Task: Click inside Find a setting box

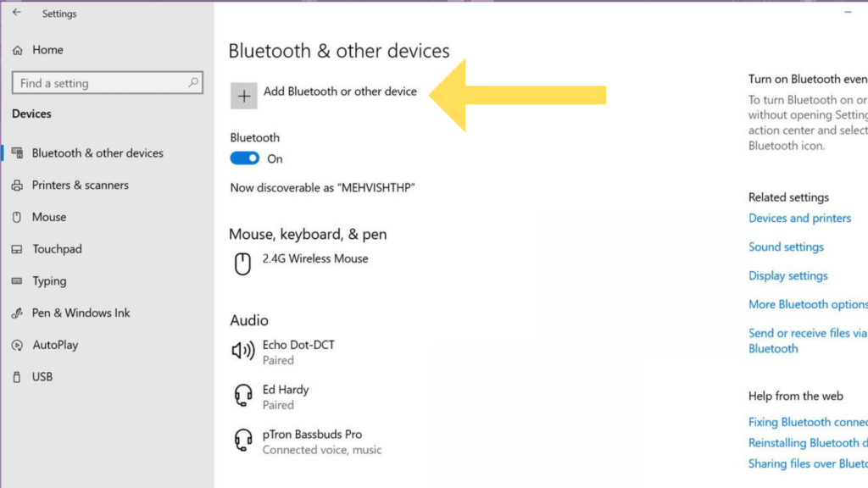Action: pos(108,83)
